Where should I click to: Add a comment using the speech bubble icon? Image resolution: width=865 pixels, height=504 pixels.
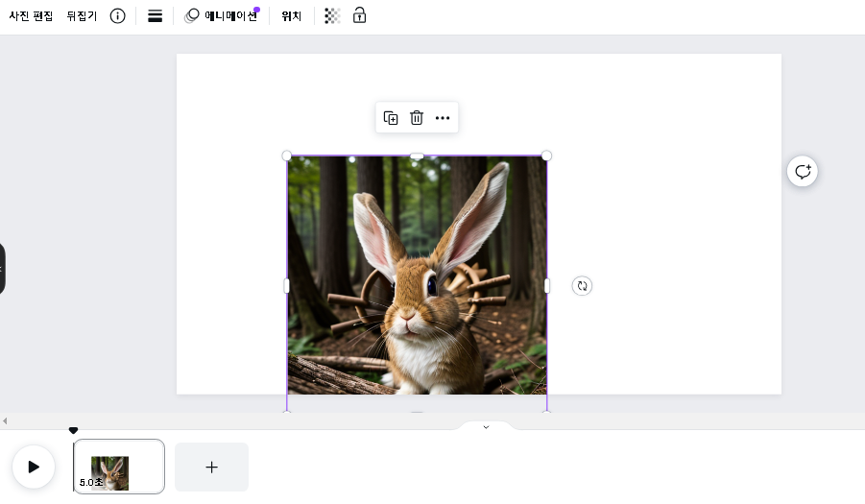coord(802,172)
